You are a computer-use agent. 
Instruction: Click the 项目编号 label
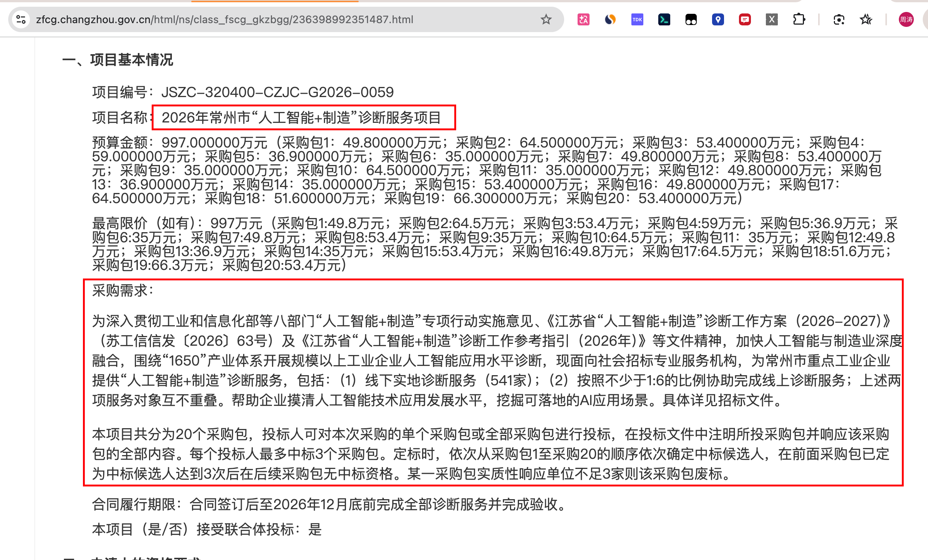pos(120,92)
